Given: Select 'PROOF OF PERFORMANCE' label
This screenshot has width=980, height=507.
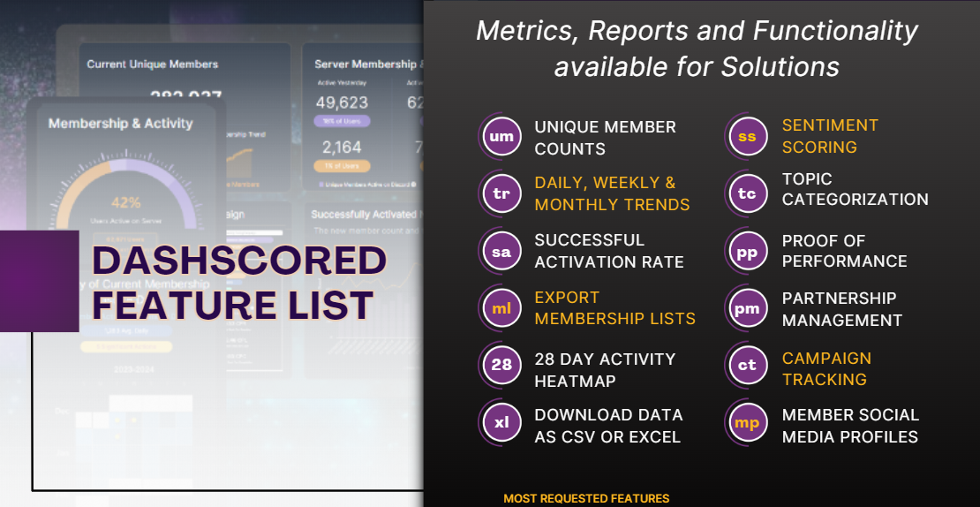Looking at the screenshot, I should click(844, 251).
